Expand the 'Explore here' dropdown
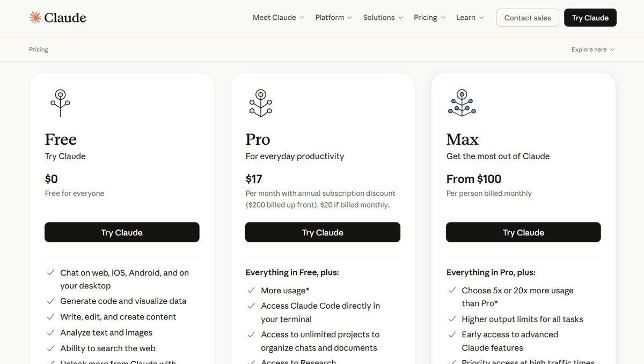The height and width of the screenshot is (364, 644). coord(592,49)
